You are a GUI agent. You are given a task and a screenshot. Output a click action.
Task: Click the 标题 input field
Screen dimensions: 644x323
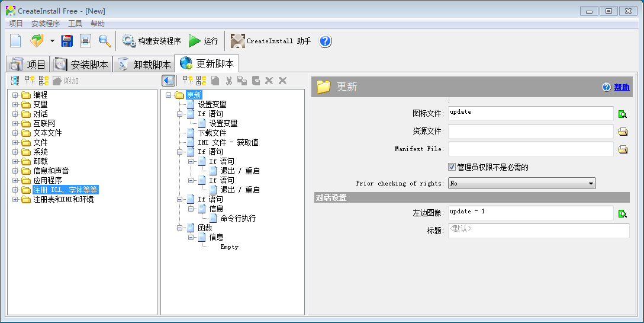click(x=538, y=231)
